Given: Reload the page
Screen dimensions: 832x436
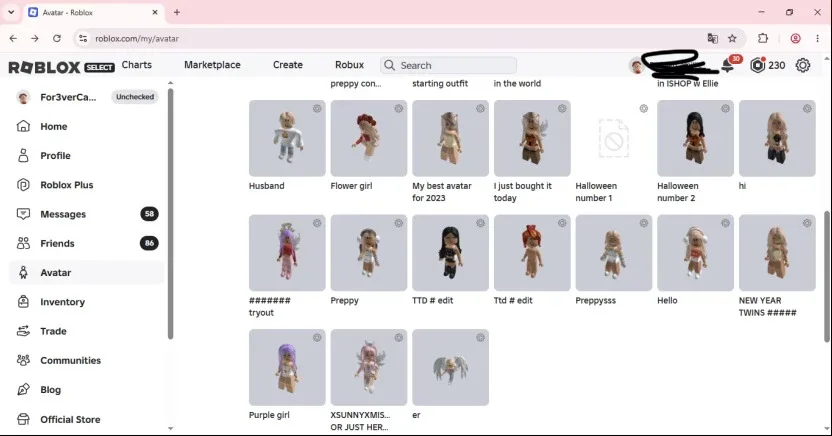Looking at the screenshot, I should pos(57,38).
